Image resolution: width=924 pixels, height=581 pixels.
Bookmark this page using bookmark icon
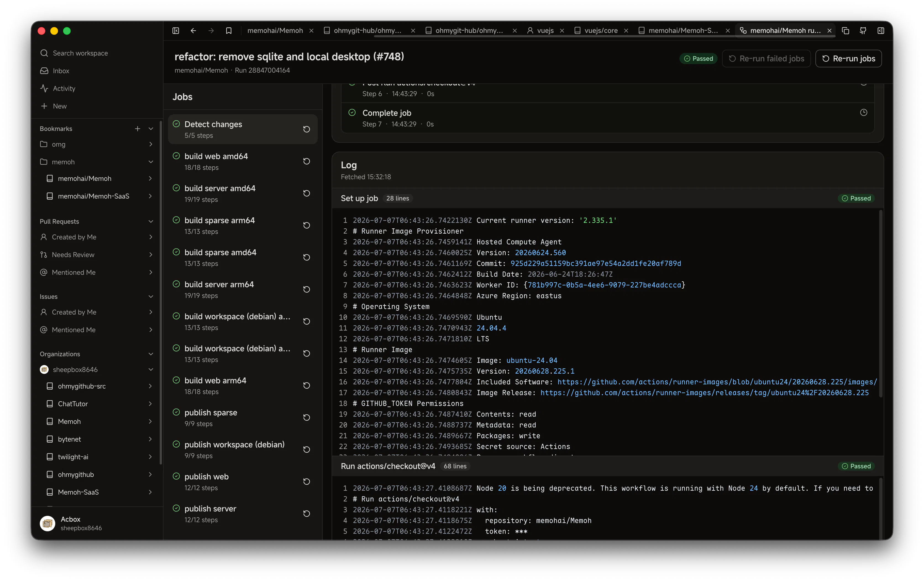(229, 31)
